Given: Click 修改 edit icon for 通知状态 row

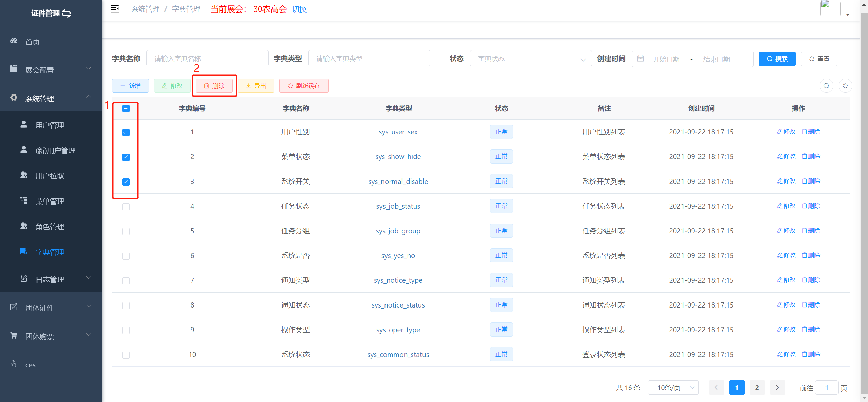Looking at the screenshot, I should (x=779, y=305).
